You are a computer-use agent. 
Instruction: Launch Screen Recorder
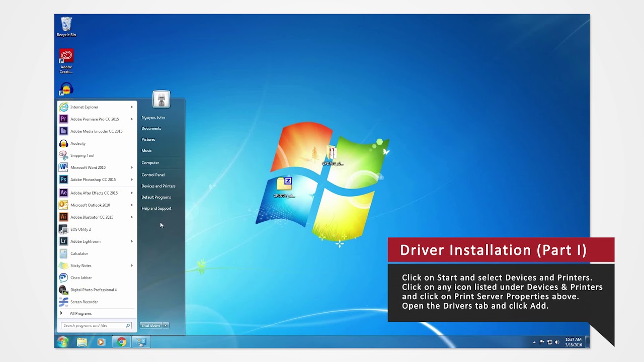tap(96, 302)
